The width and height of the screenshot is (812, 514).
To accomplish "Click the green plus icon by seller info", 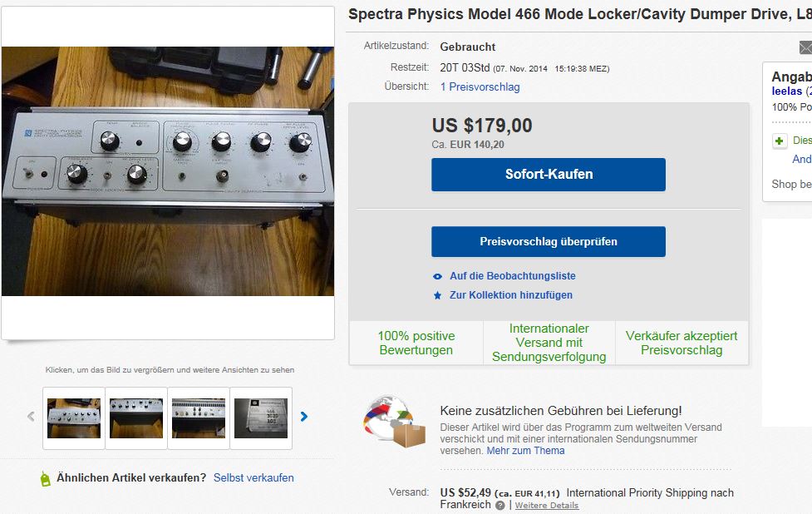I will coord(780,141).
